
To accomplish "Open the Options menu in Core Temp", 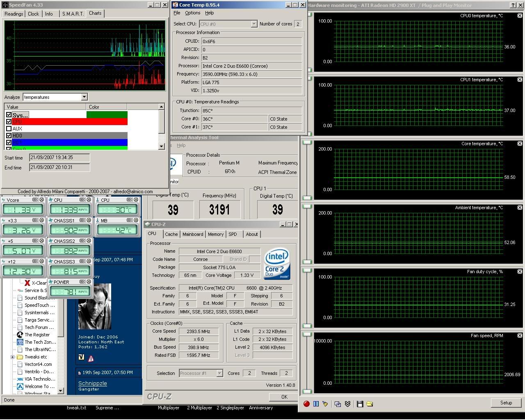I will (193, 13).
